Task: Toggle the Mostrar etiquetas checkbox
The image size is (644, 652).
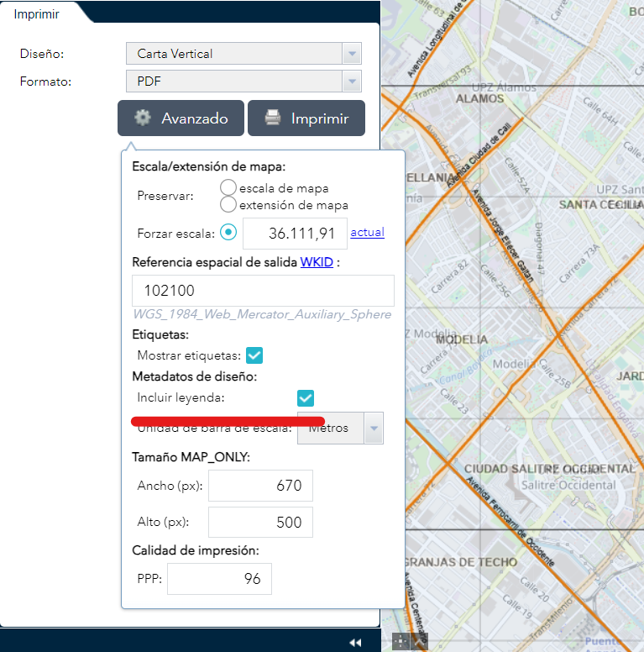Action: point(254,355)
